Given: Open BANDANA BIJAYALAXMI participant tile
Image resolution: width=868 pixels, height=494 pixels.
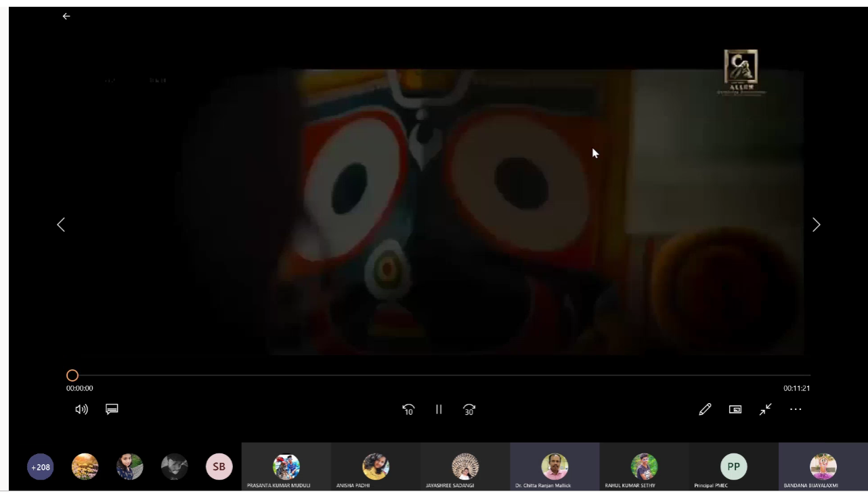Looking at the screenshot, I should point(823,466).
